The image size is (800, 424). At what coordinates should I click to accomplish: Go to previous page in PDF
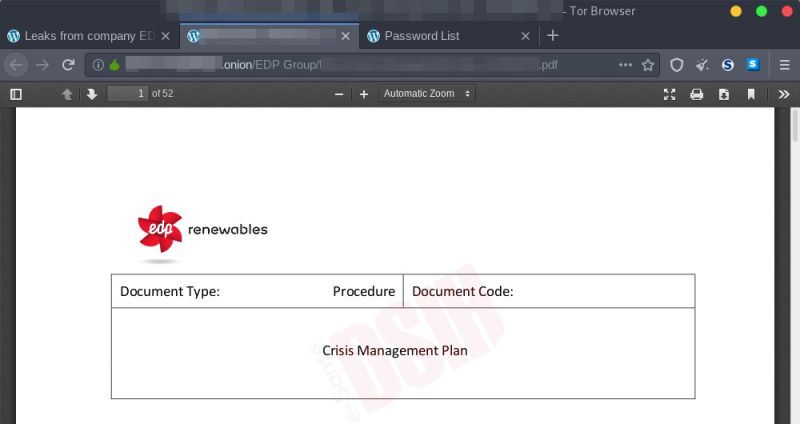click(x=67, y=94)
